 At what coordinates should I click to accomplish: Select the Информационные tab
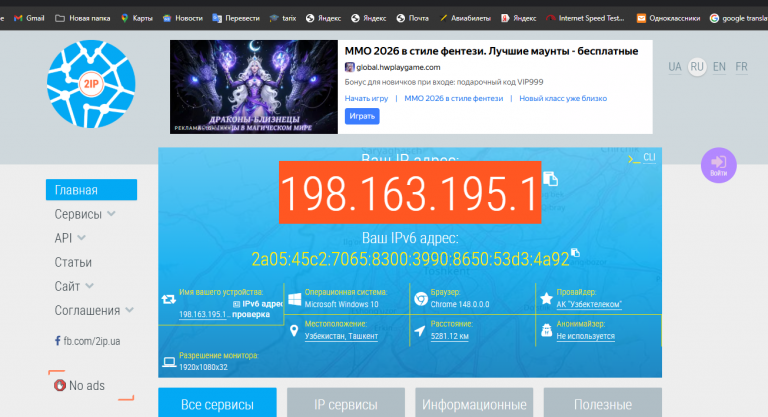(474, 403)
